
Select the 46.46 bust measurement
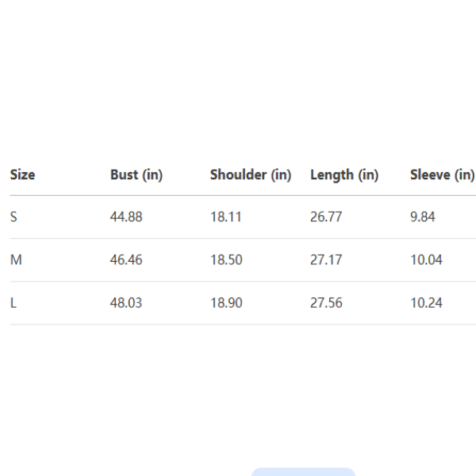click(126, 260)
